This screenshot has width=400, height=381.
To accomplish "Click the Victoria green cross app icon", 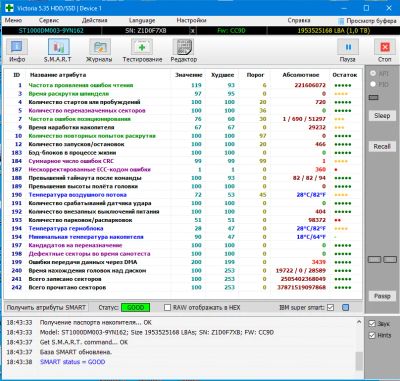I will click(9, 8).
